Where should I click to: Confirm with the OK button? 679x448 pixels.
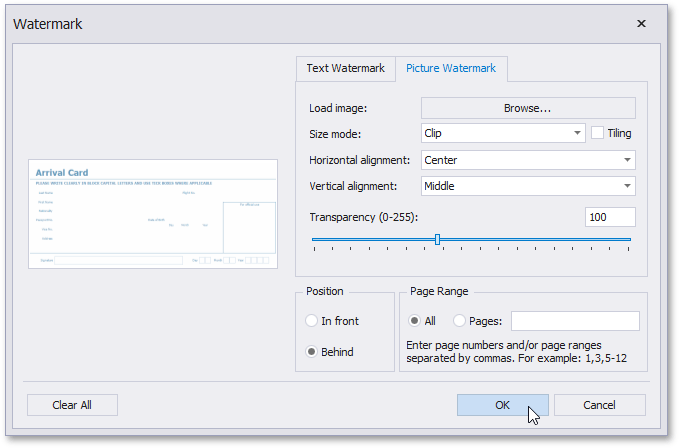[x=502, y=405]
